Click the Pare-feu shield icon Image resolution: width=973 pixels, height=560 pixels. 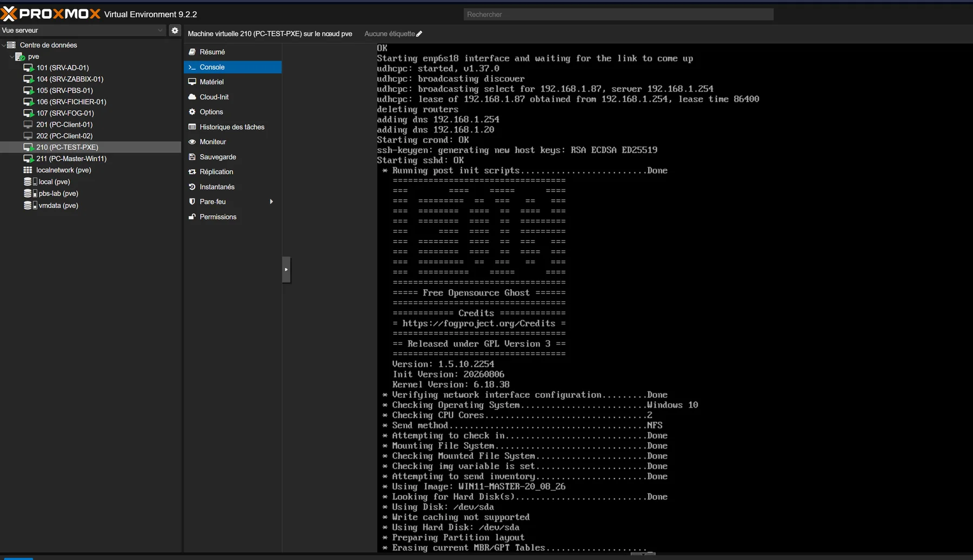tap(192, 202)
